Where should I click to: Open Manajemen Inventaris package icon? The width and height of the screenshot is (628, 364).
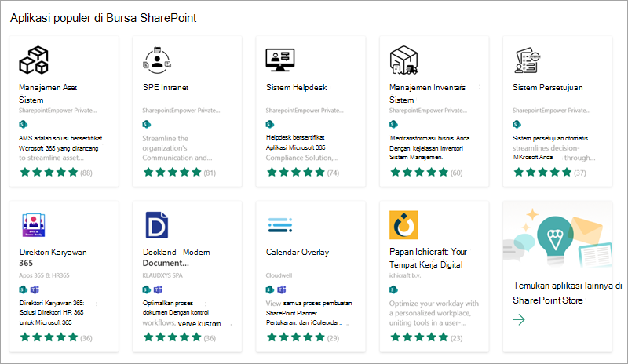(403, 60)
